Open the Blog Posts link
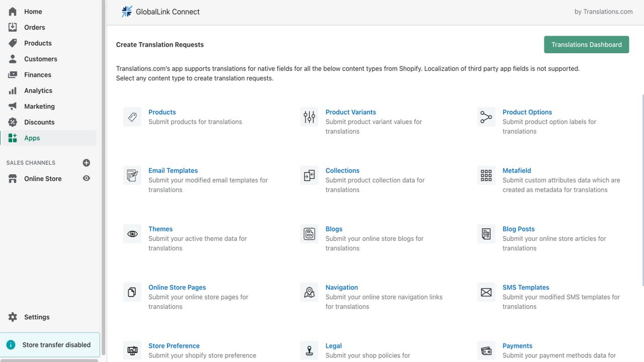 click(519, 229)
